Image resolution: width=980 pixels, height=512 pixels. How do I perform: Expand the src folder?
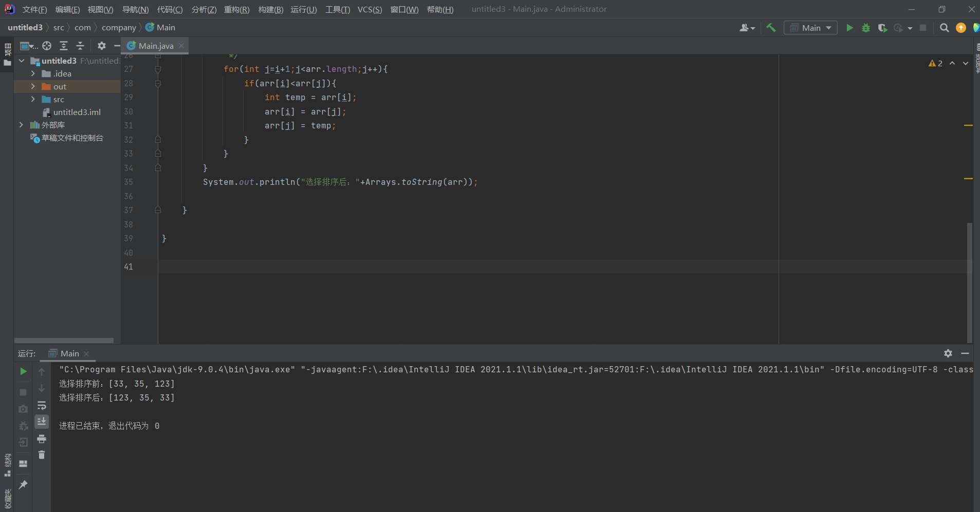pos(33,99)
